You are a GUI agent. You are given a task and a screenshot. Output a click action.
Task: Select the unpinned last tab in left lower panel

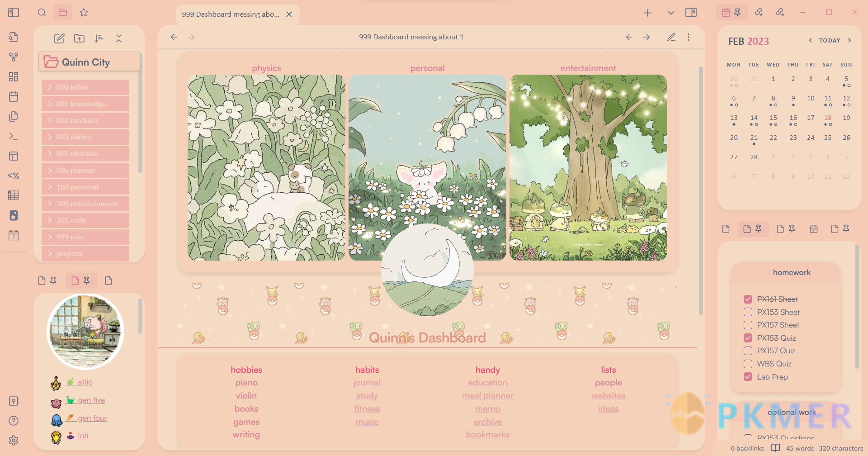pos(108,281)
